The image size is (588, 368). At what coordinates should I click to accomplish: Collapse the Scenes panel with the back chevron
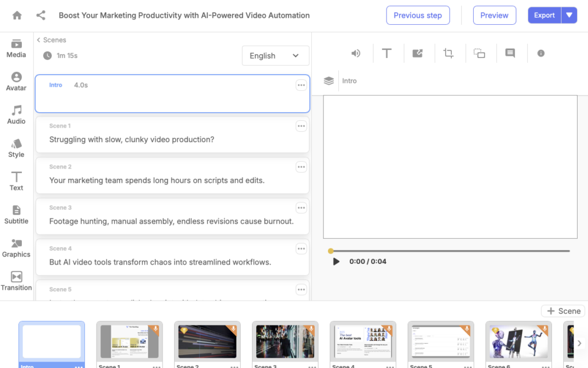pyautogui.click(x=39, y=40)
